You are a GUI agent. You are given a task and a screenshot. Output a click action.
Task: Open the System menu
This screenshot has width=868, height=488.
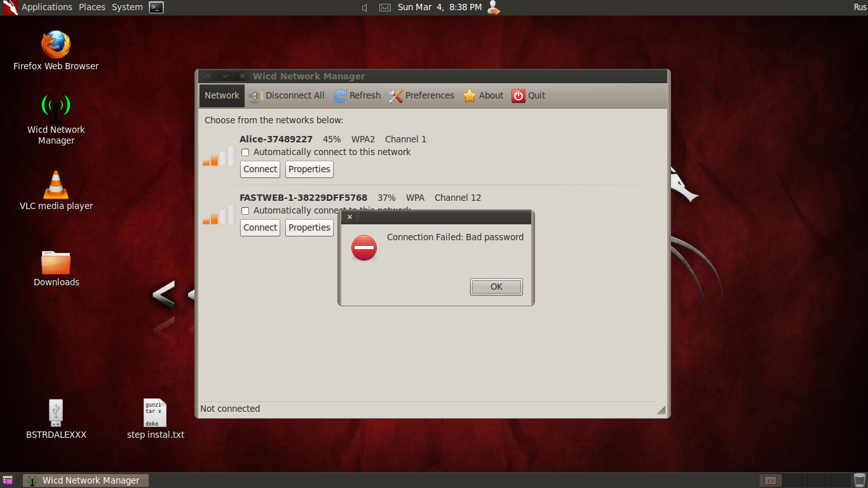127,7
